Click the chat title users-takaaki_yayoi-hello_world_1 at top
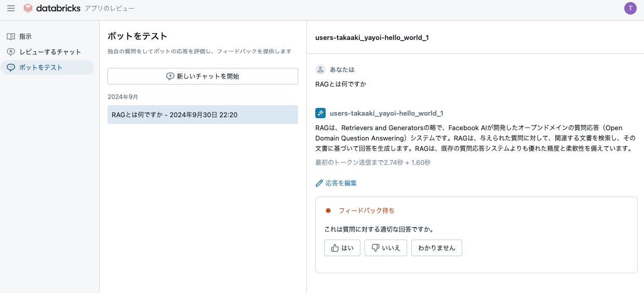Image resolution: width=644 pixels, height=293 pixels. (x=372, y=37)
